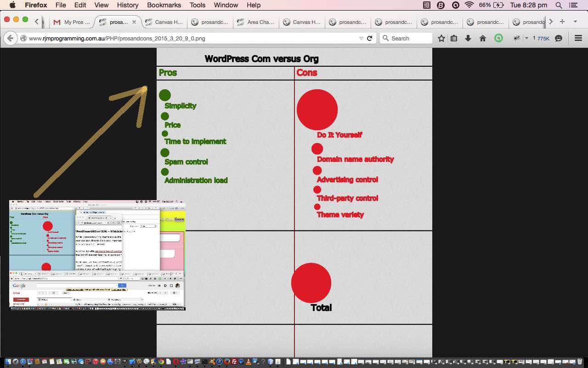Open VLC cone icon in Dock

pyautogui.click(x=249, y=362)
